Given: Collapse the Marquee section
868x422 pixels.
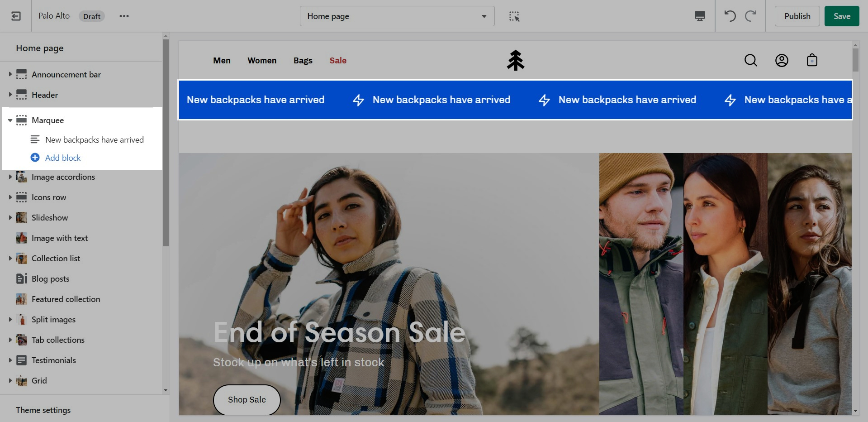Looking at the screenshot, I should [x=10, y=120].
